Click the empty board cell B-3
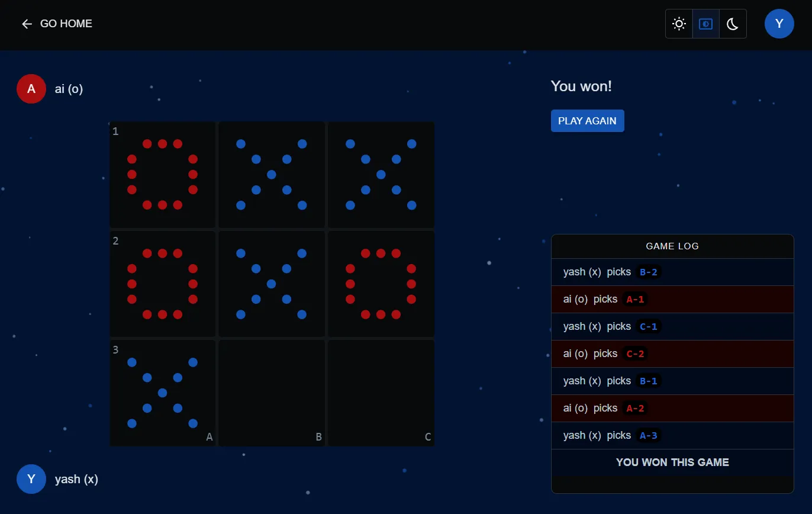812x514 pixels. 272,392
